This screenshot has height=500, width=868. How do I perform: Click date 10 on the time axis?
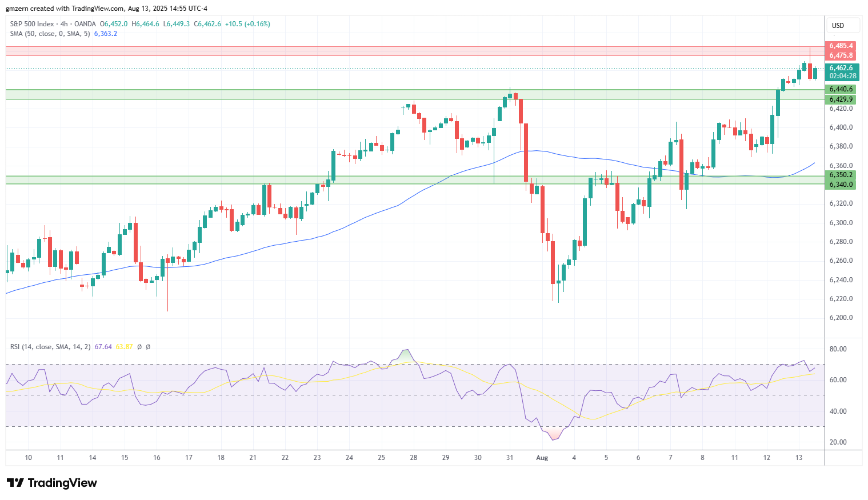coord(29,458)
